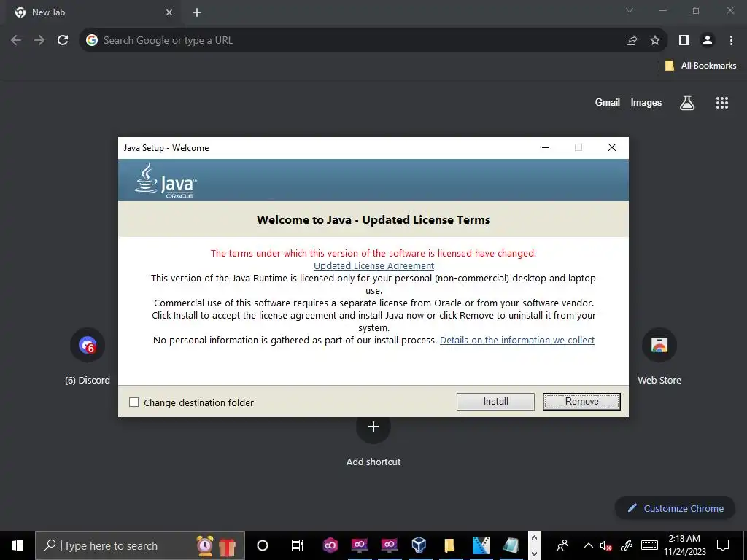
Task: Open Search Labs flask icon
Action: click(687, 102)
